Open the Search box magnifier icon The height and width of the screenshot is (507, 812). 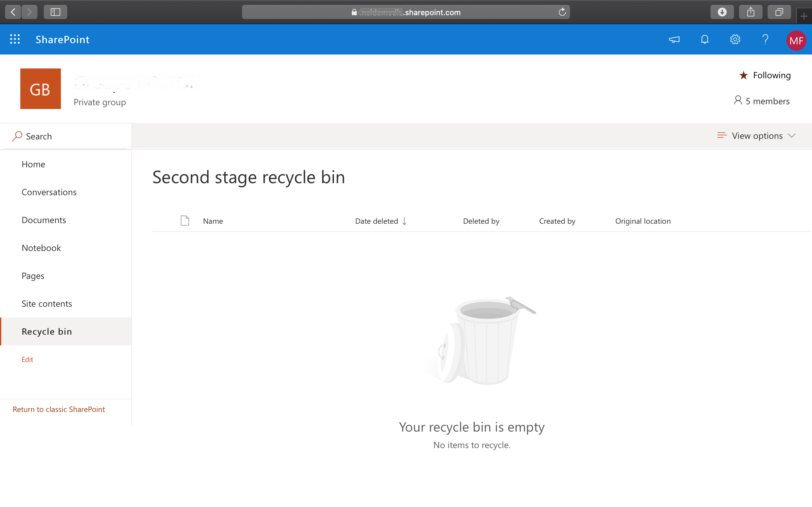[x=17, y=136]
